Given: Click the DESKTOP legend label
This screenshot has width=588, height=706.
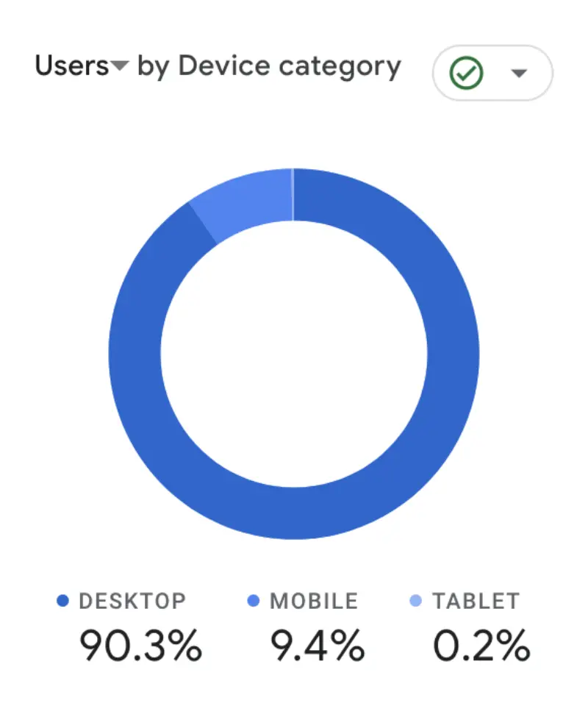Looking at the screenshot, I should [135, 602].
